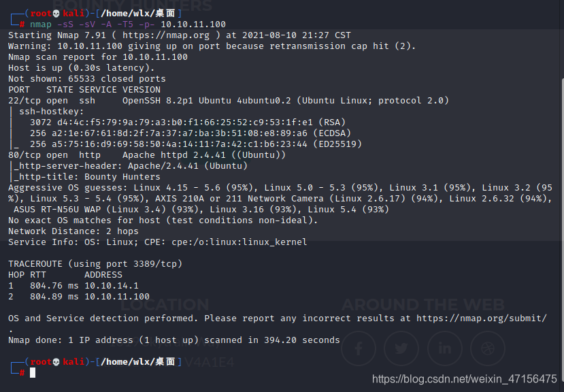Click the target IP 10.10.11.100 in command

(193, 24)
